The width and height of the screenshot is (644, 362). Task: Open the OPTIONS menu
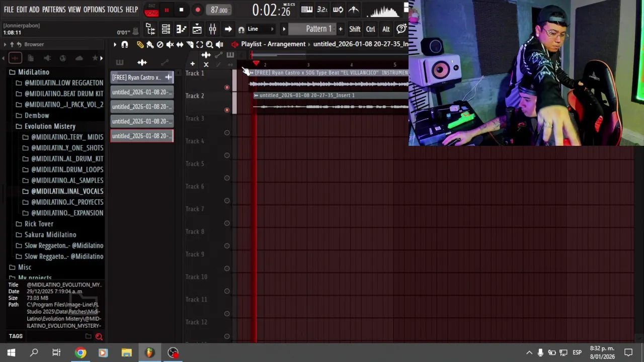[x=94, y=10]
